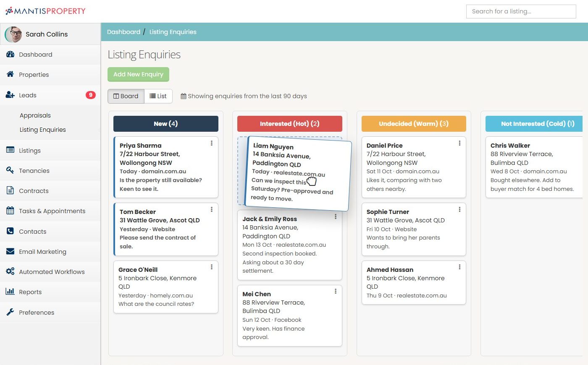Viewport: 588px width, 365px height.
Task: Open Listing Enquiries submenu item
Action: [x=43, y=130]
